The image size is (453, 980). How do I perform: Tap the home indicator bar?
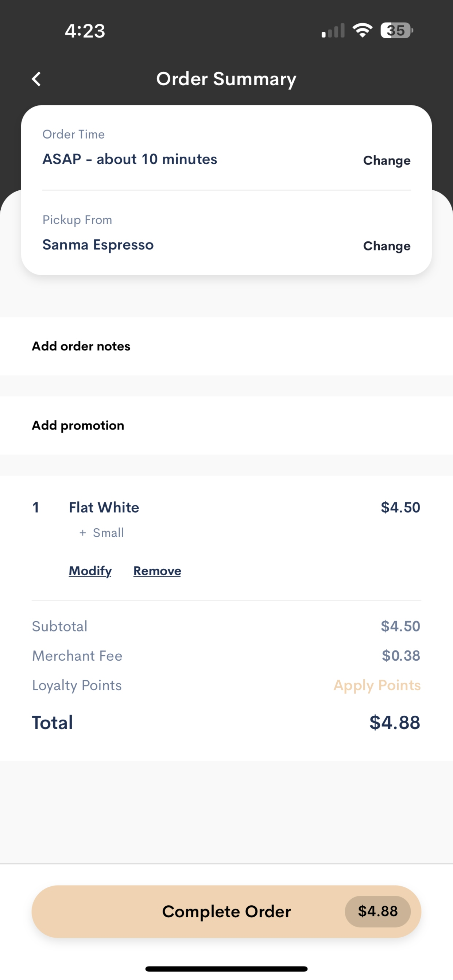(x=226, y=969)
